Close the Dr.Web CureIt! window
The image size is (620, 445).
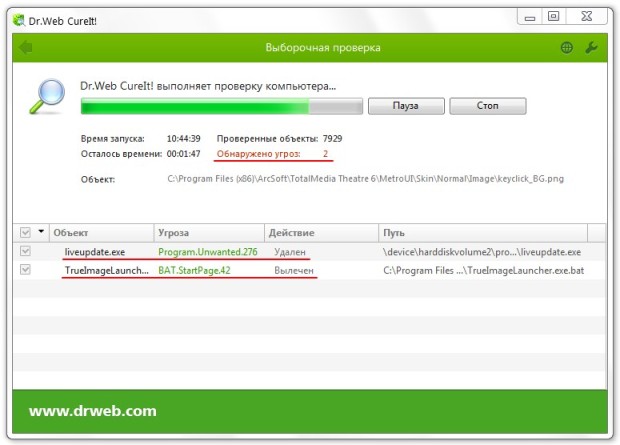pos(587,17)
